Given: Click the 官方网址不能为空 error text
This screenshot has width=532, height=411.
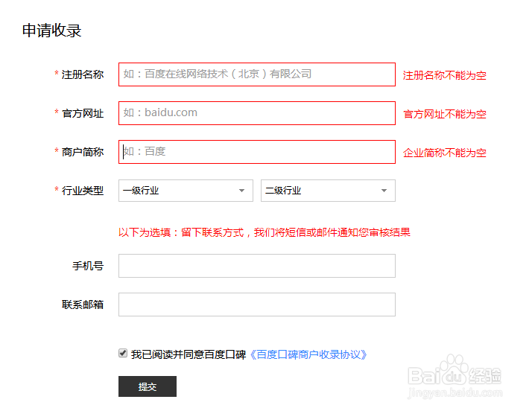Looking at the screenshot, I should [x=444, y=114].
